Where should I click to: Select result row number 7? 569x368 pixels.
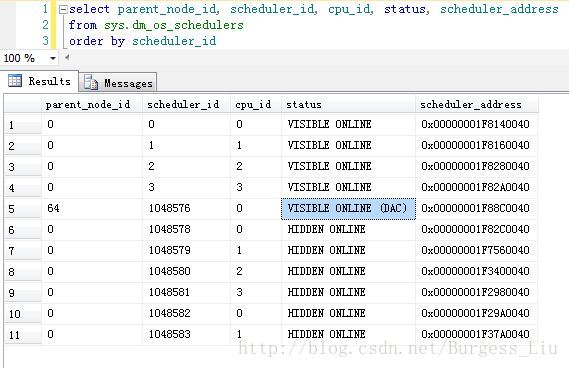[x=23, y=251]
